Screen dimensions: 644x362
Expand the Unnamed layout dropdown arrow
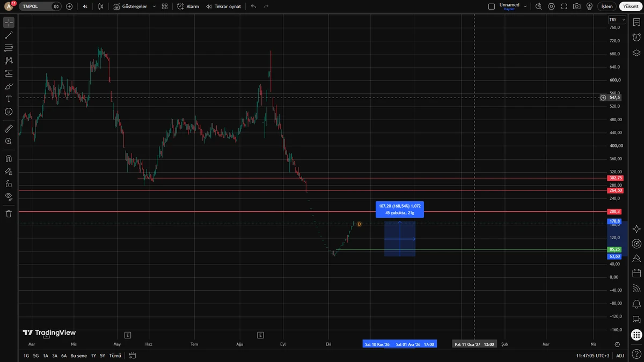[x=525, y=6]
